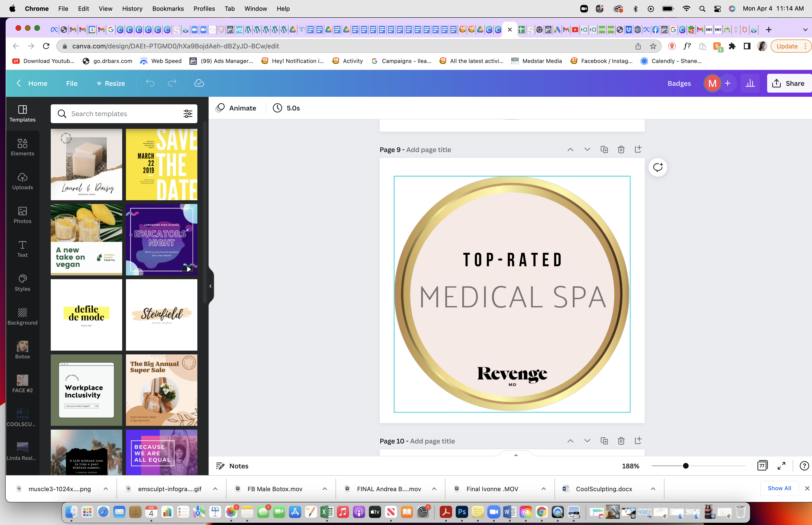Move Page 10 up with chevron
Screen dimensions: 812x525
570,441
